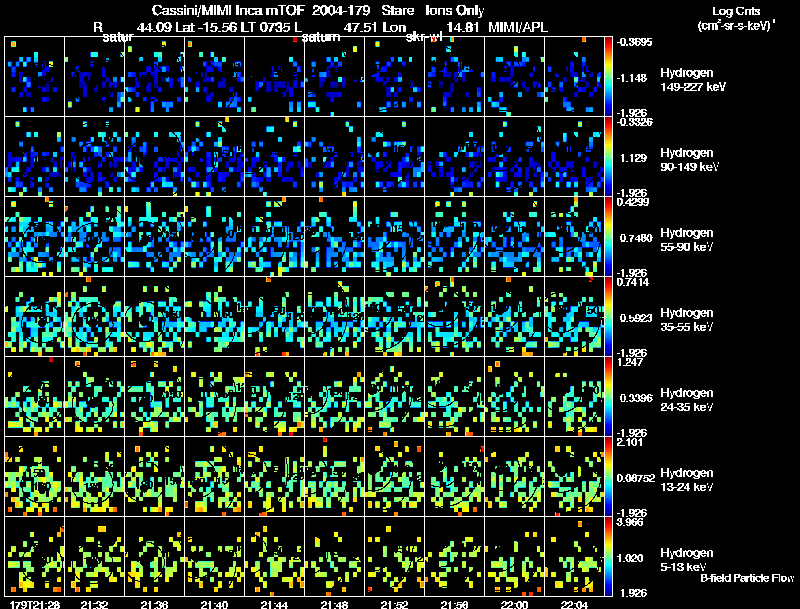The image size is (800, 609).
Task: Click the '0.7480' color scale value
Action: pyautogui.click(x=636, y=238)
